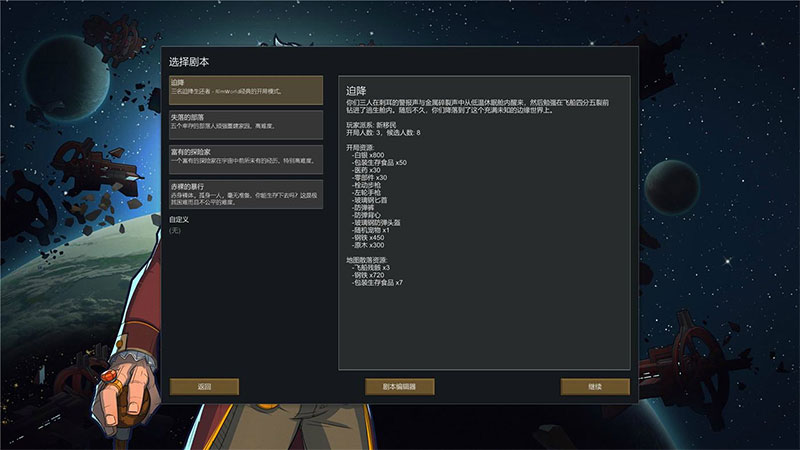Select the 迫降 scenario
Viewport: 800px width, 450px height.
tap(246, 90)
